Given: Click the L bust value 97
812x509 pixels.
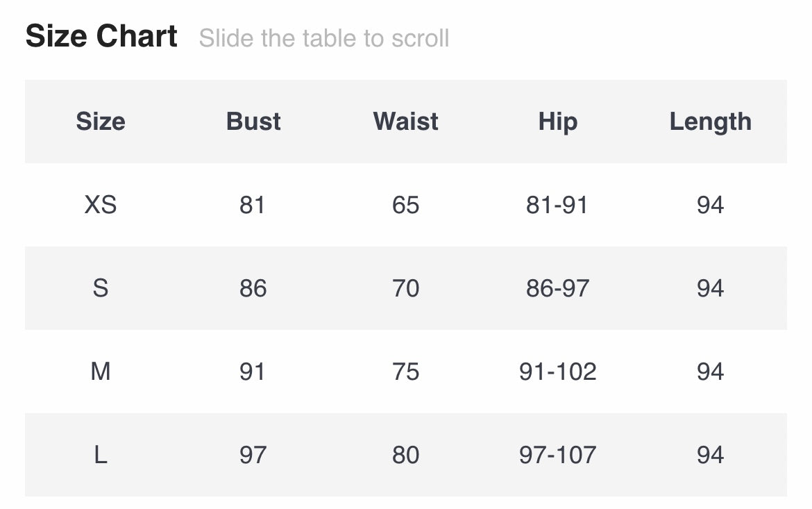Looking at the screenshot, I should pos(253,455).
